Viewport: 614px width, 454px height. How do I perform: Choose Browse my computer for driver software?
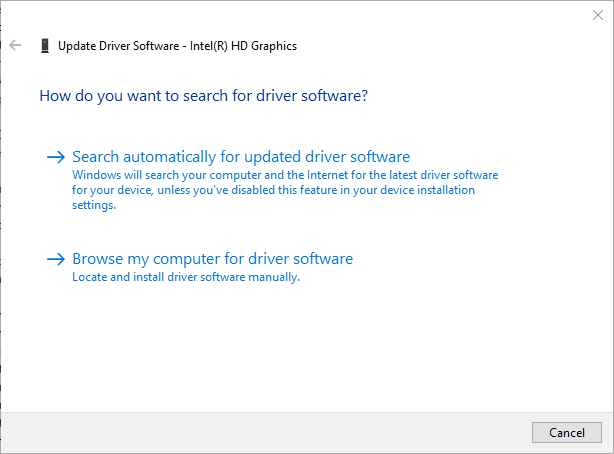coord(213,259)
